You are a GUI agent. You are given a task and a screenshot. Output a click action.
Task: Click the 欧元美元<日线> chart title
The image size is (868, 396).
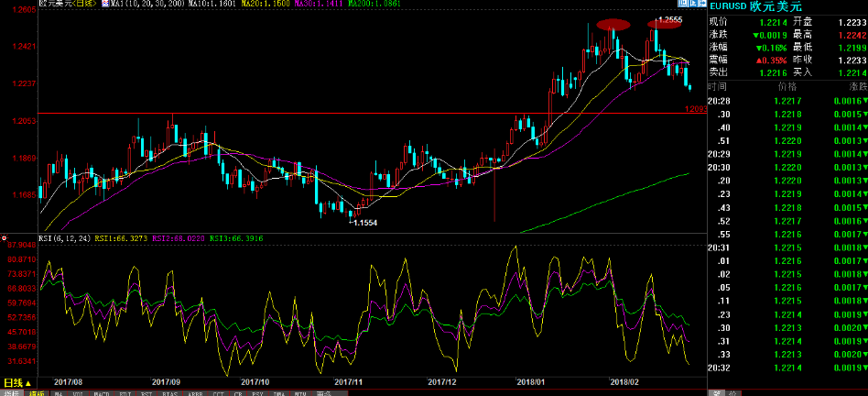(x=69, y=4)
